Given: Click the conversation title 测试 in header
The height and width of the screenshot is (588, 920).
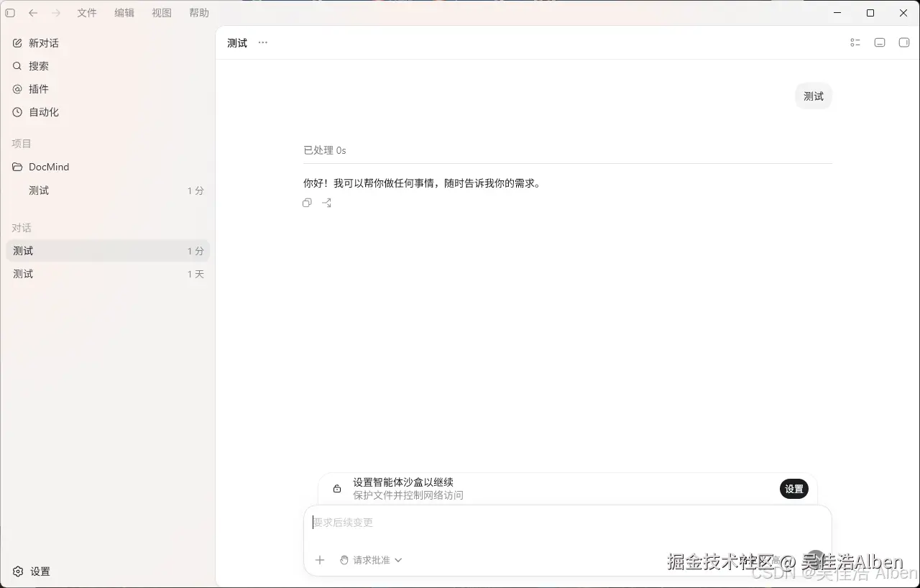Looking at the screenshot, I should (x=237, y=43).
